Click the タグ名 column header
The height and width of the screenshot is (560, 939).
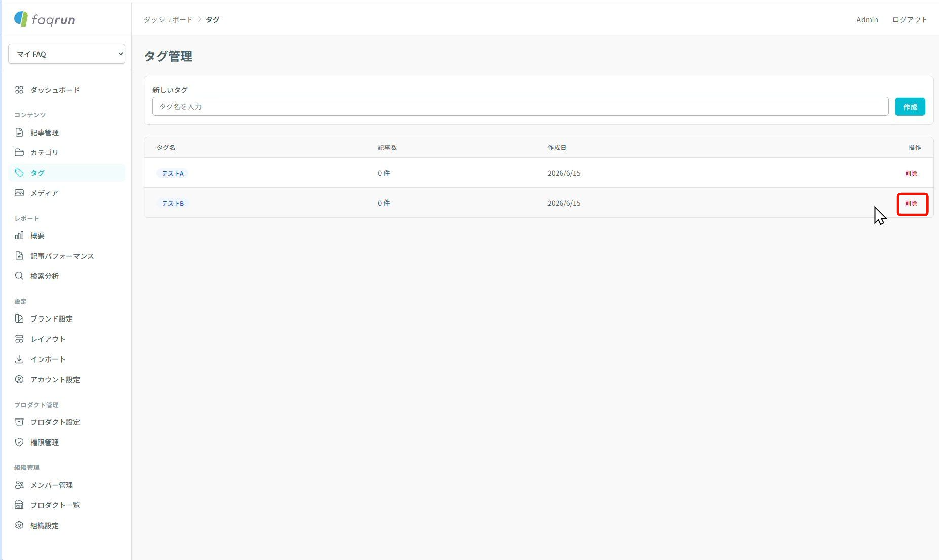click(166, 147)
